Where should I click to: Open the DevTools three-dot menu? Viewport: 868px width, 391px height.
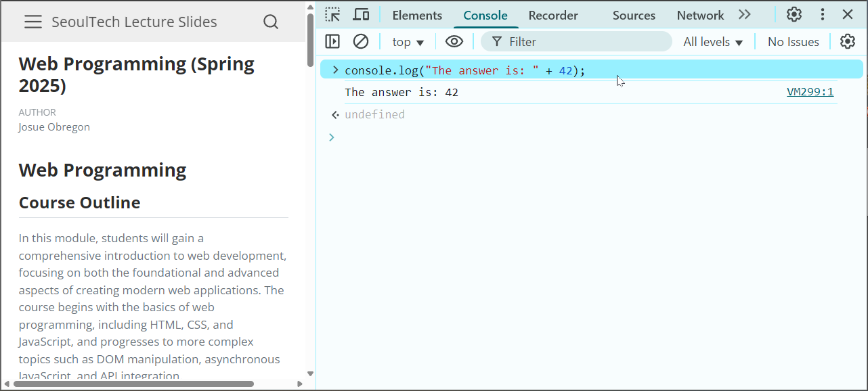click(822, 15)
